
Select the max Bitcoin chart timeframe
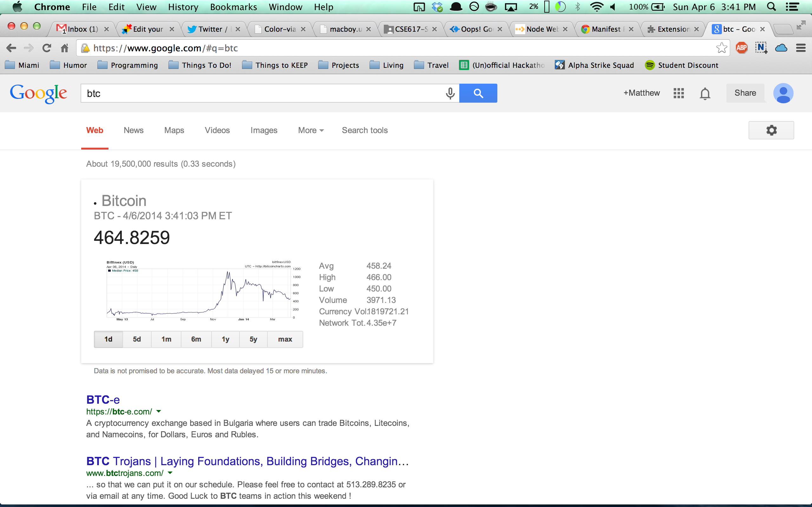click(x=284, y=339)
